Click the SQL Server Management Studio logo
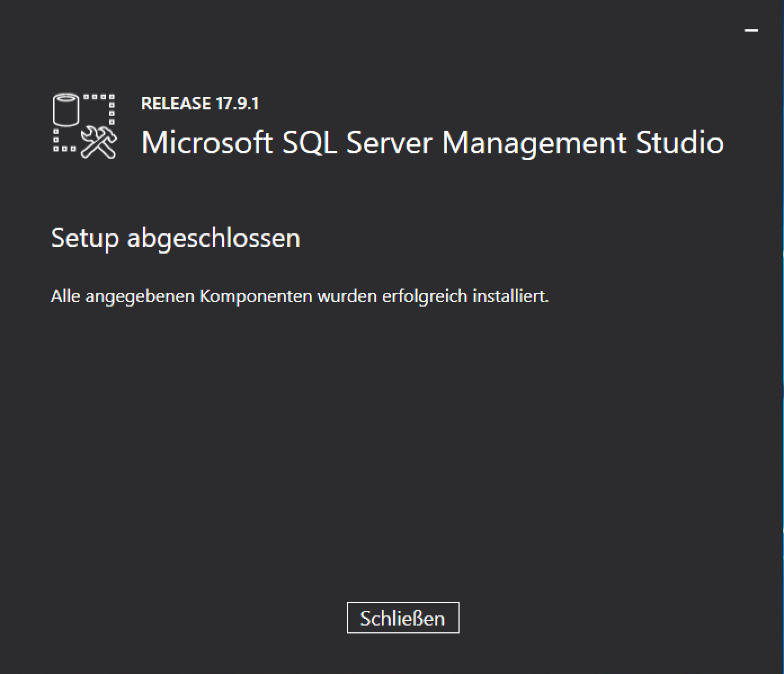Image resolution: width=784 pixels, height=674 pixels. coord(85,126)
